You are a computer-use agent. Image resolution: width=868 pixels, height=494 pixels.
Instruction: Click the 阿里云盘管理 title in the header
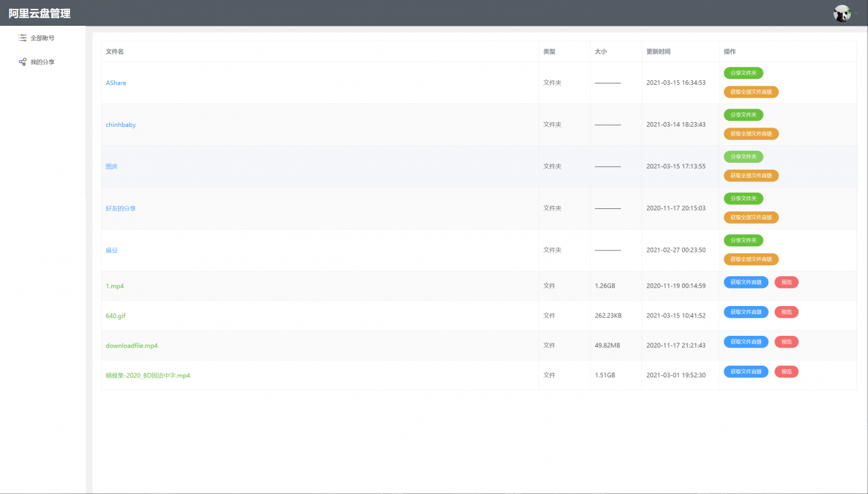tap(39, 14)
